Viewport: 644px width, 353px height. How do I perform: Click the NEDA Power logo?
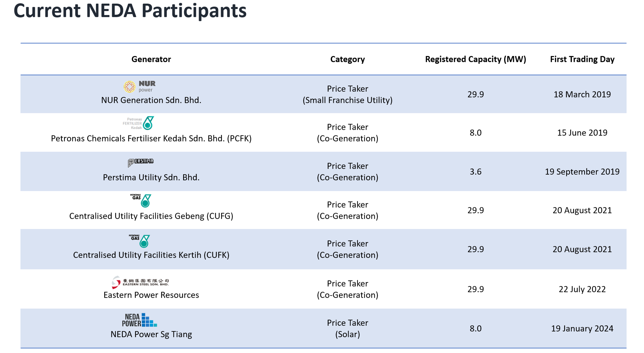(140, 320)
